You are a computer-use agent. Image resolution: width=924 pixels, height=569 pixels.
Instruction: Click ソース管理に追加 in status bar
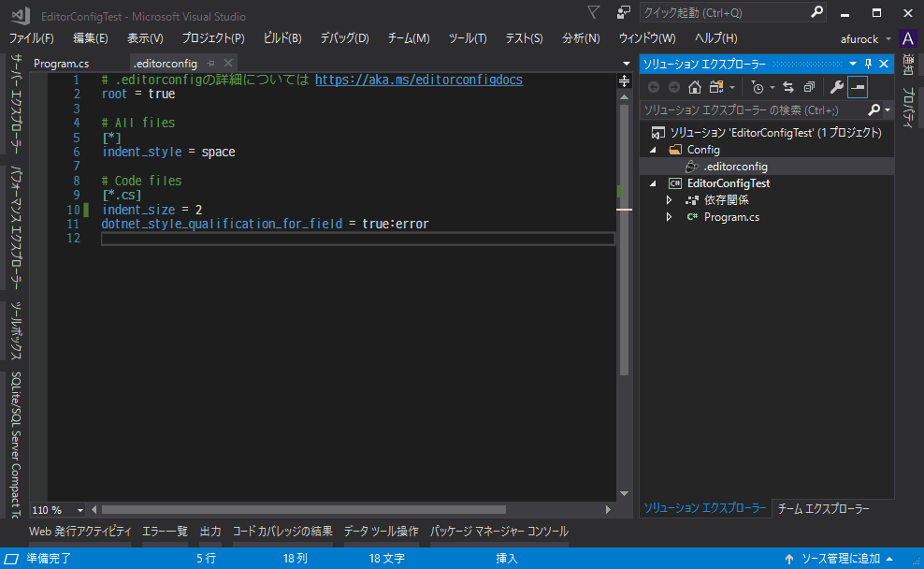tap(839, 559)
